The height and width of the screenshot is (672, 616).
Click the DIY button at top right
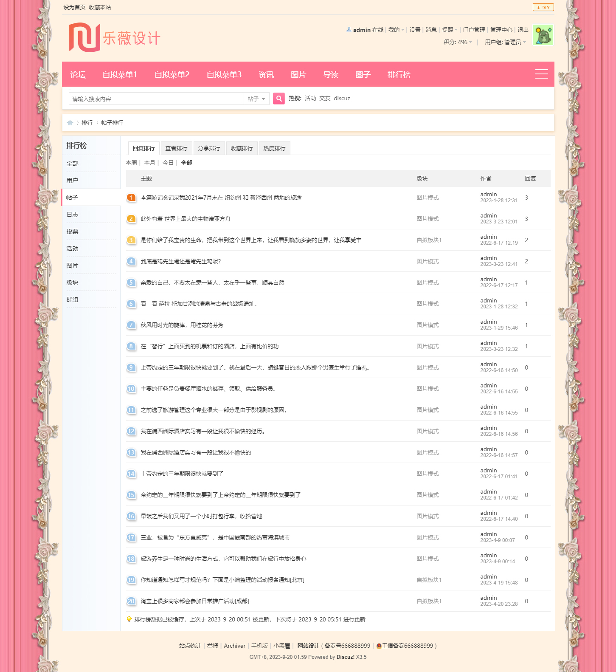543,7
